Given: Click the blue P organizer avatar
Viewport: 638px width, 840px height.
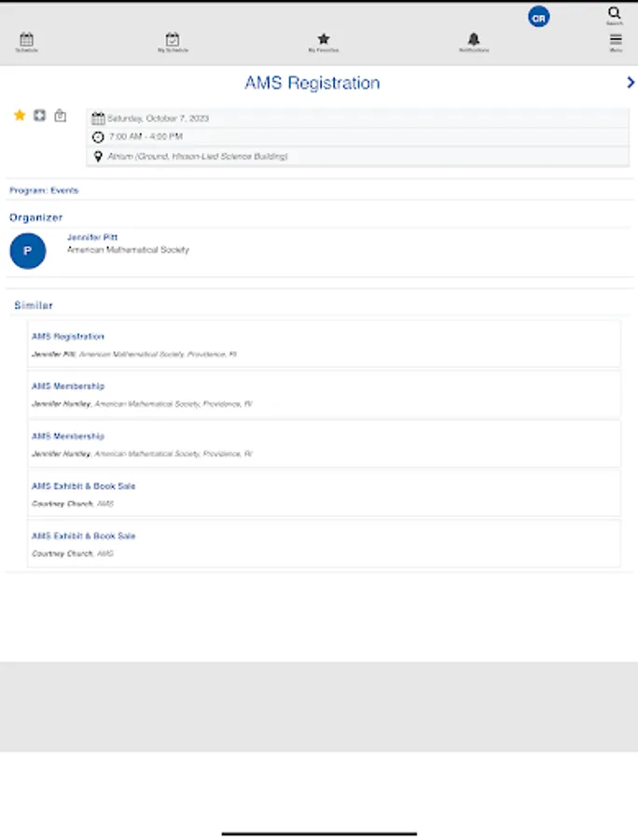Looking at the screenshot, I should point(28,251).
